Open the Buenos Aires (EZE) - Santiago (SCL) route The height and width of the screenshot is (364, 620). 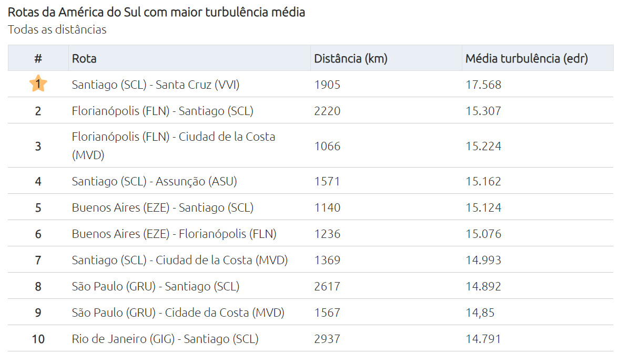click(162, 207)
